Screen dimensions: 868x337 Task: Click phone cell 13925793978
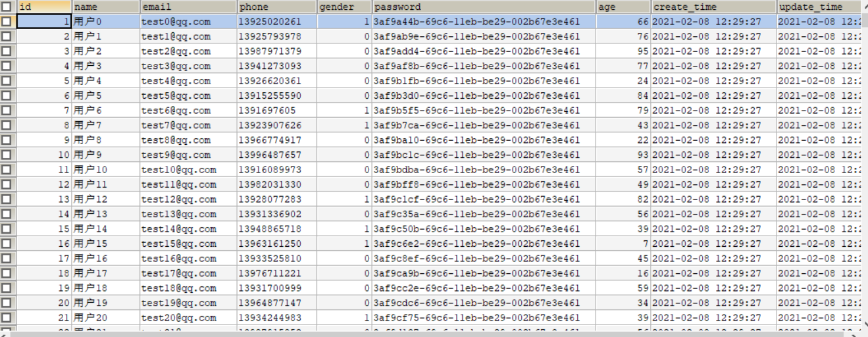click(x=277, y=37)
